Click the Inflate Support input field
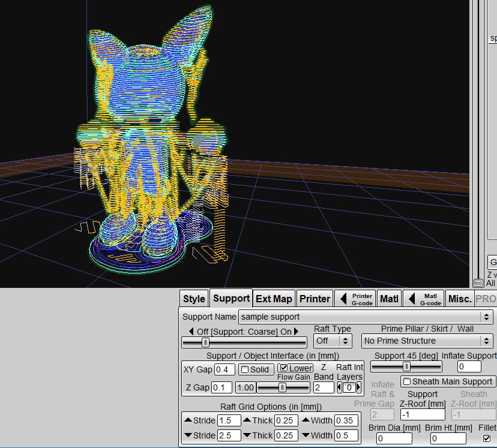 point(469,366)
